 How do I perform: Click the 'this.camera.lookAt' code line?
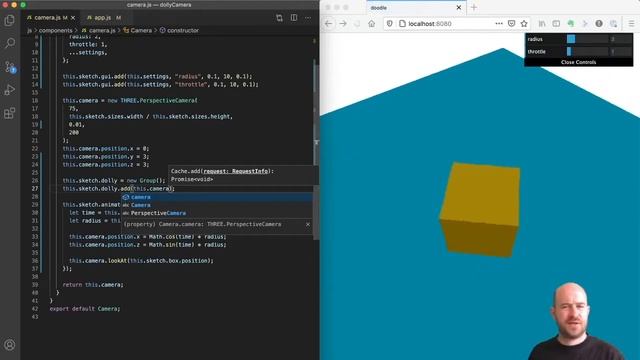tap(141, 260)
